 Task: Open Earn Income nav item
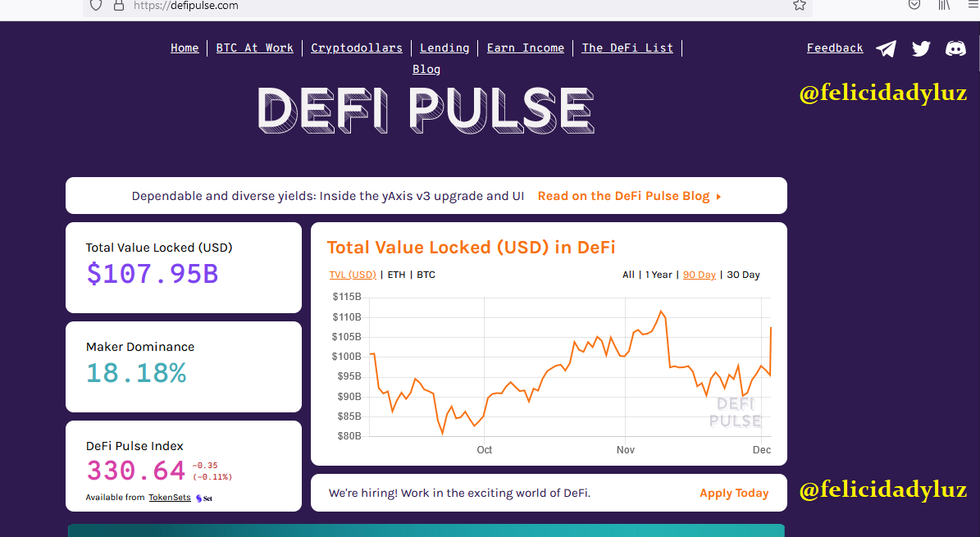(526, 48)
